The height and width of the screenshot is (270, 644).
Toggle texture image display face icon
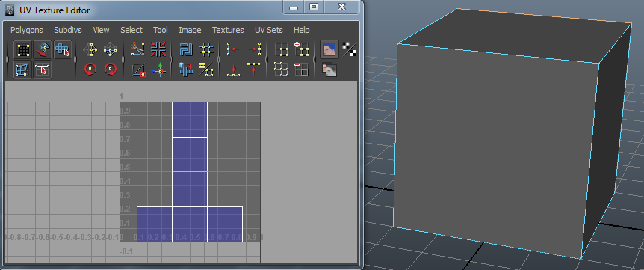click(x=329, y=49)
